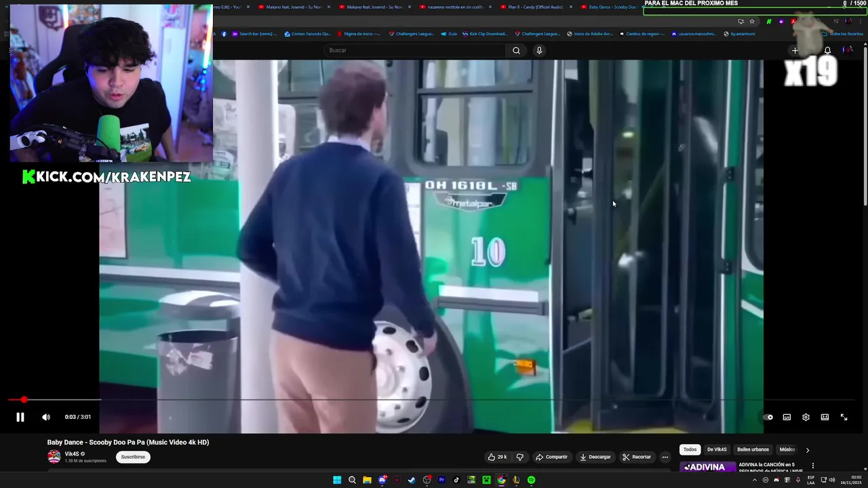Open the Guía bookmark
Viewport: 868px width, 488px height.
pos(449,34)
